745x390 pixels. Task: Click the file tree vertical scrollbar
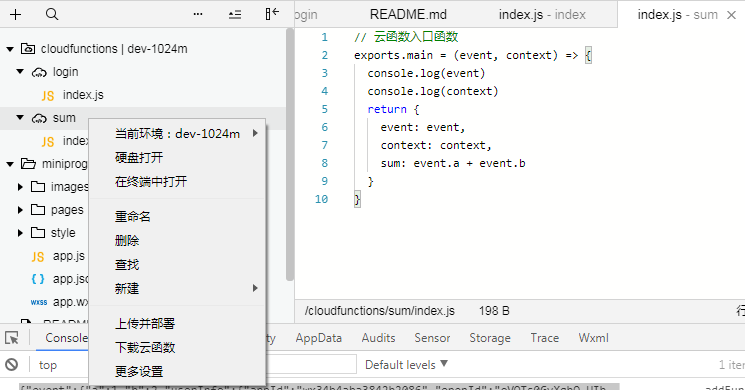(290, 154)
